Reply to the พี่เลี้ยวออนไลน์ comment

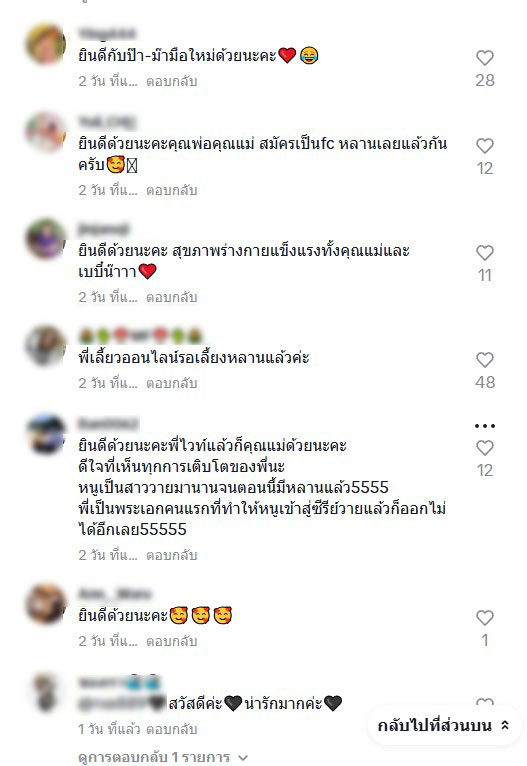pos(171,383)
